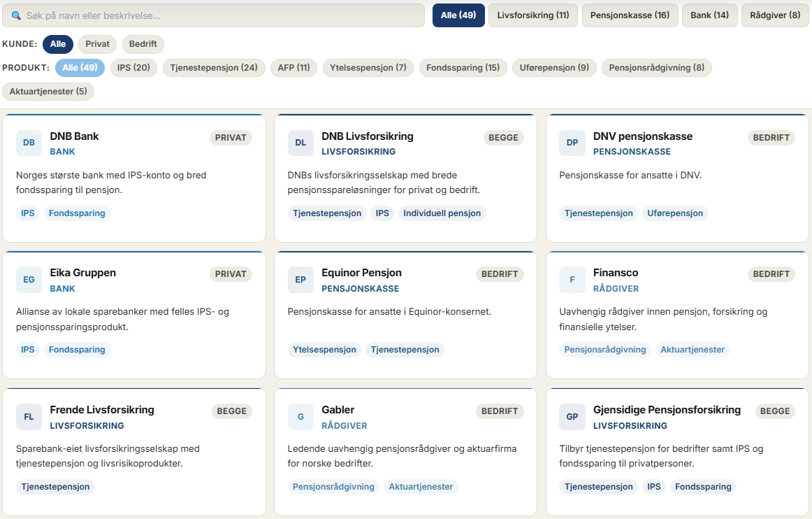Open the Equinor Pensjon card title

(361, 273)
